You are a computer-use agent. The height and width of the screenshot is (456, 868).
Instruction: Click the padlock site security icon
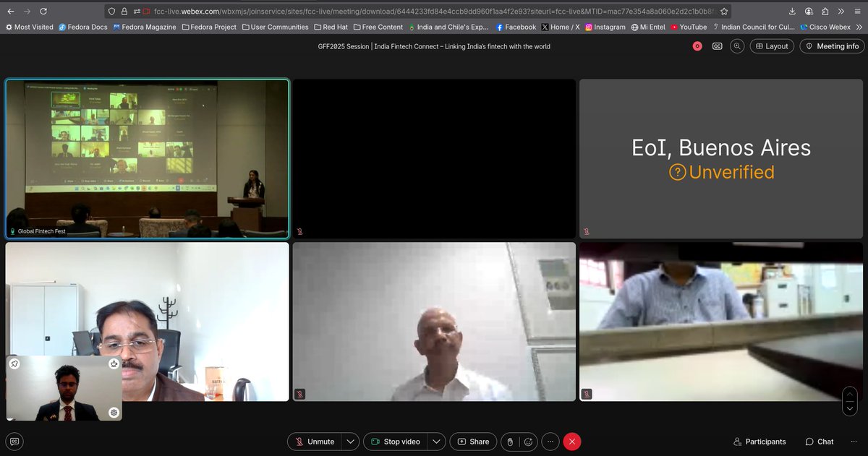click(124, 11)
